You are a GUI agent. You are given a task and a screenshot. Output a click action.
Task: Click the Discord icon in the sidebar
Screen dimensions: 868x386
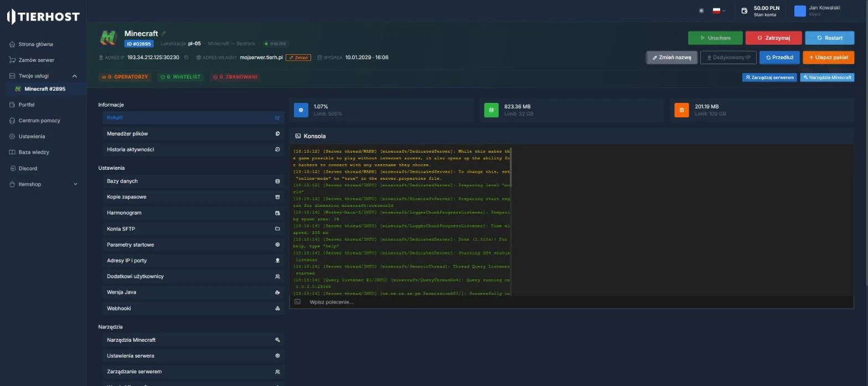pyautogui.click(x=13, y=168)
